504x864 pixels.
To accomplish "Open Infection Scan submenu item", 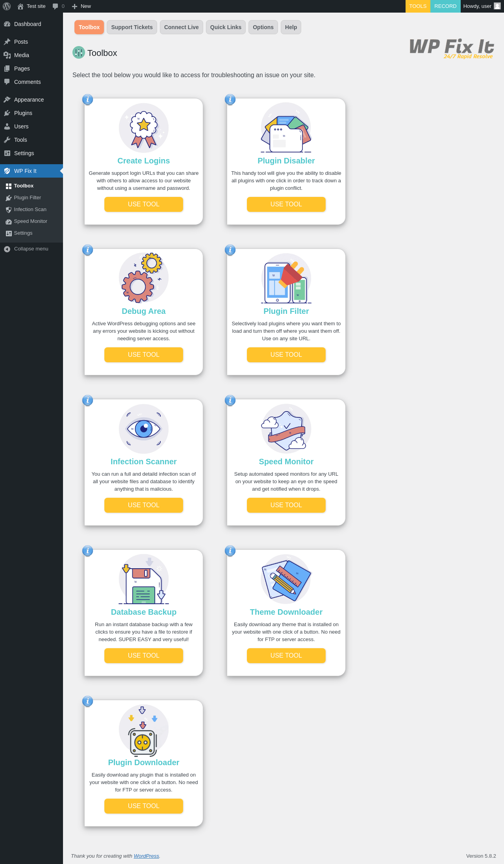I will 31,210.
